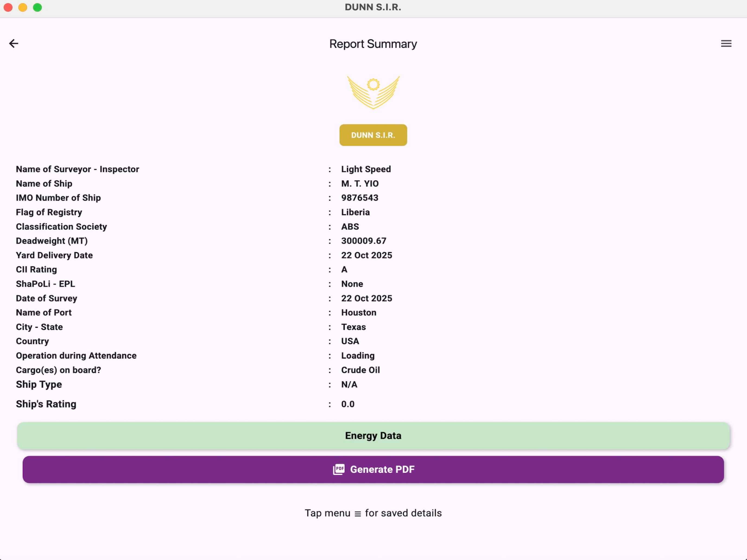Open the hamburger menu for saved details
The width and height of the screenshot is (747, 560).
(x=726, y=43)
